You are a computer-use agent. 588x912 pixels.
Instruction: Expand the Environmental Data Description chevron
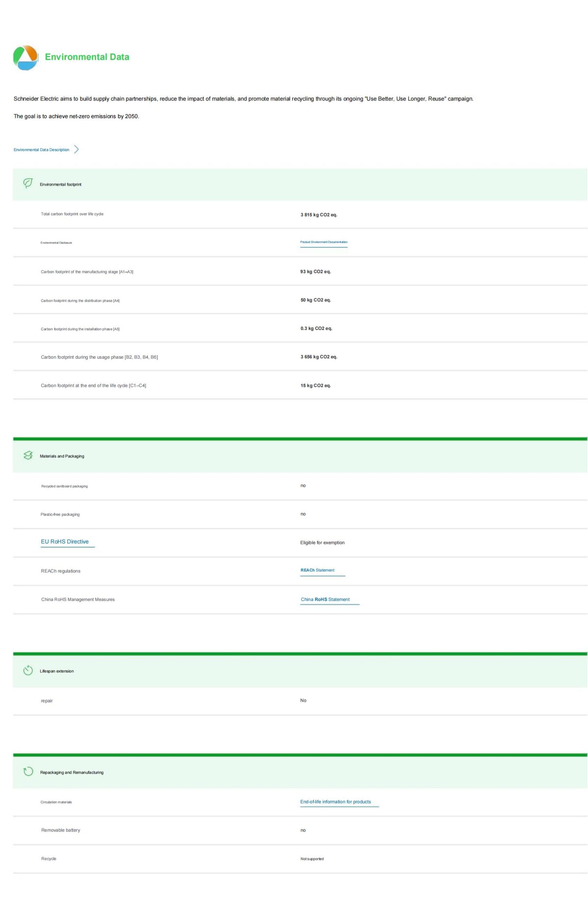point(77,149)
